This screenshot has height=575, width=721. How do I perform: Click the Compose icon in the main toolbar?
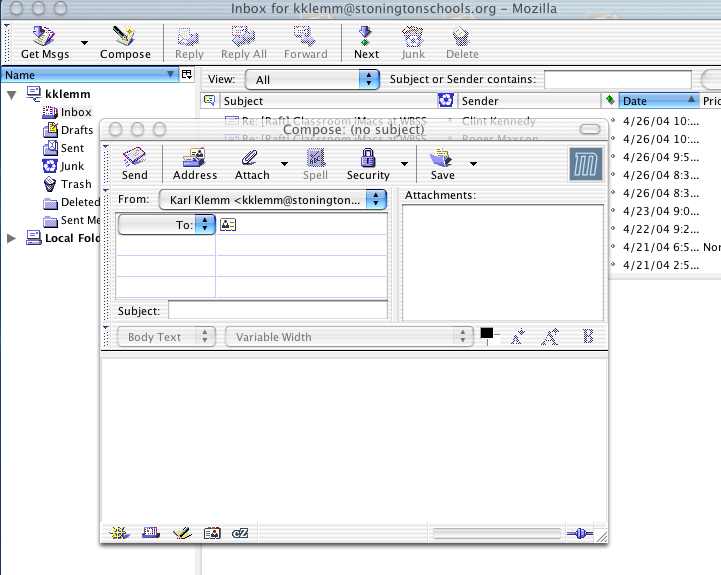pyautogui.click(x=125, y=42)
